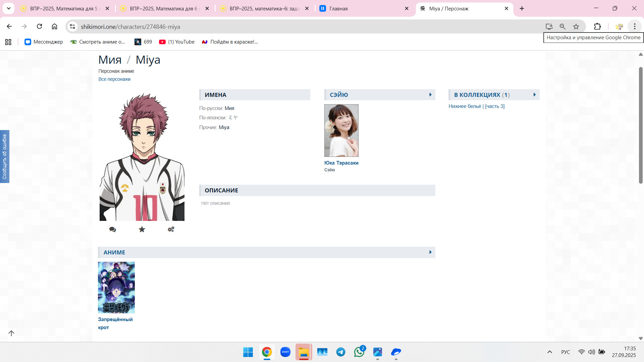
Task: Open Chrome extensions puzzle icon
Action: point(597,26)
